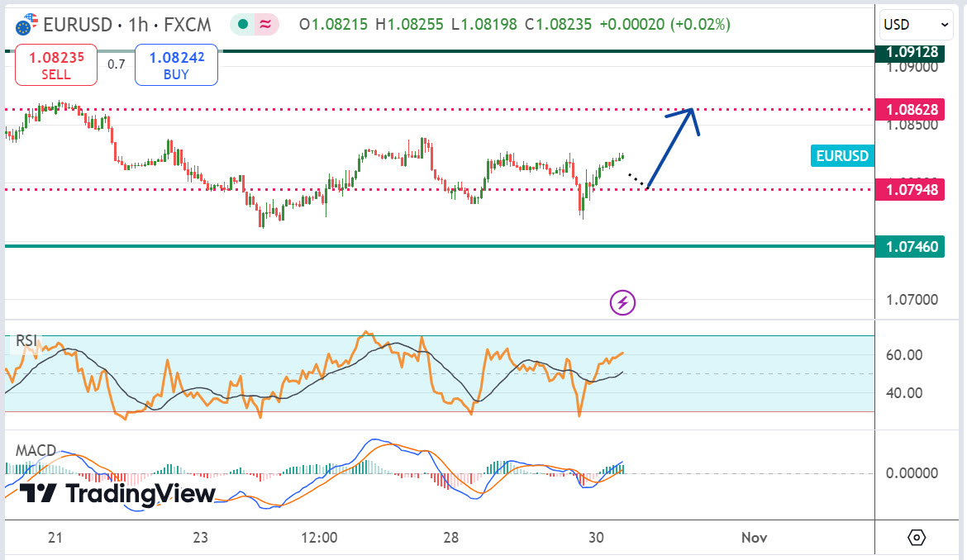Click the pink approximate-equals indicator icon
This screenshot has width=967, height=560.
265,25
